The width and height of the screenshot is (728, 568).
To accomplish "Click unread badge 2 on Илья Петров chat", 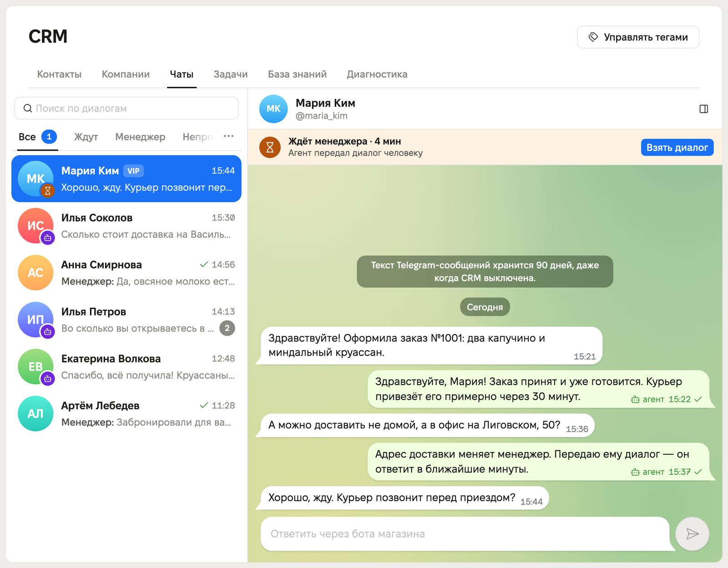I will (x=227, y=328).
